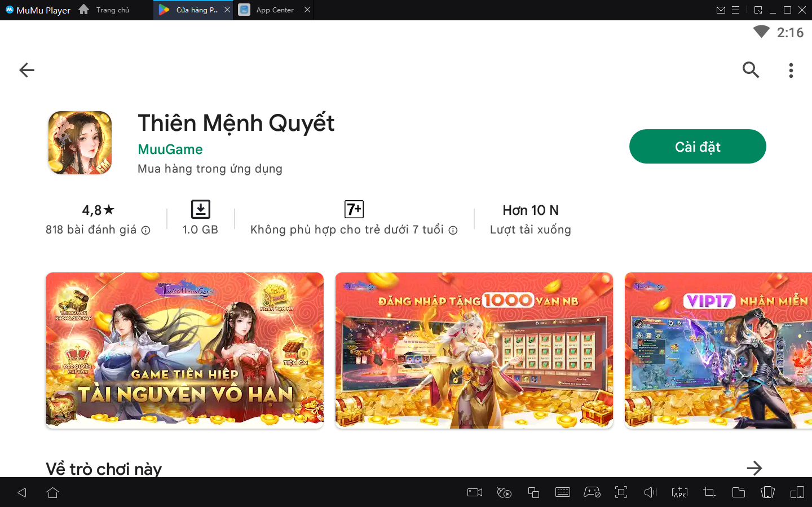Image resolution: width=812 pixels, height=507 pixels.
Task: Open the keyboard mapping tool
Action: (562, 492)
